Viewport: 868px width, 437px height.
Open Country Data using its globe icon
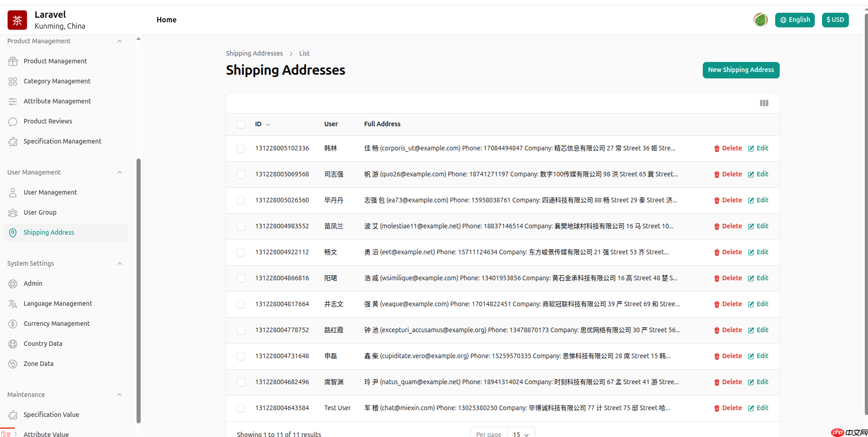coord(13,344)
